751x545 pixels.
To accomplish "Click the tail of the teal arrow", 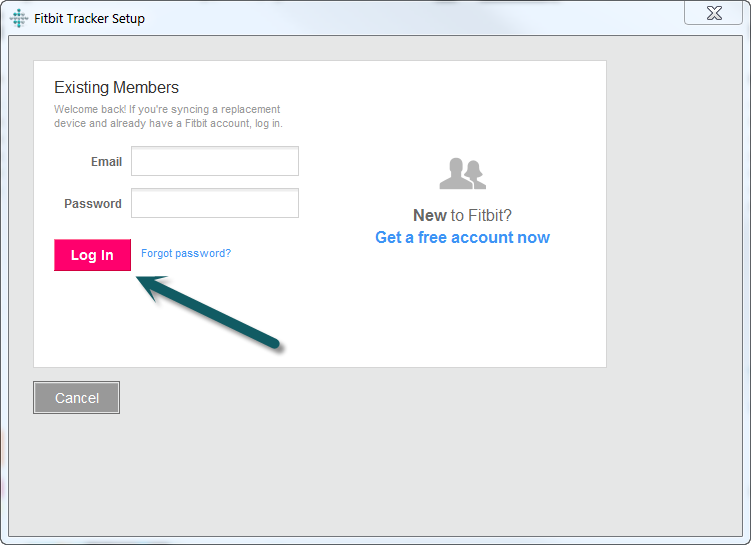I will (x=273, y=342).
